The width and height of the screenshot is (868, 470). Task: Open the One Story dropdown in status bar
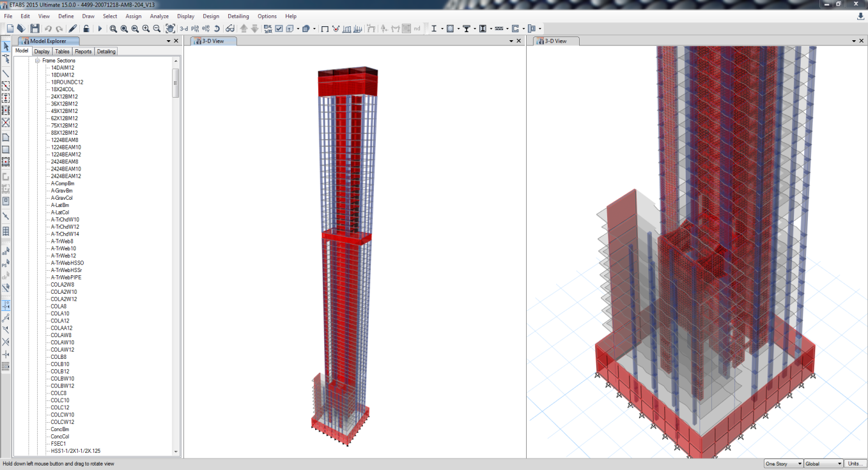[x=784, y=464]
